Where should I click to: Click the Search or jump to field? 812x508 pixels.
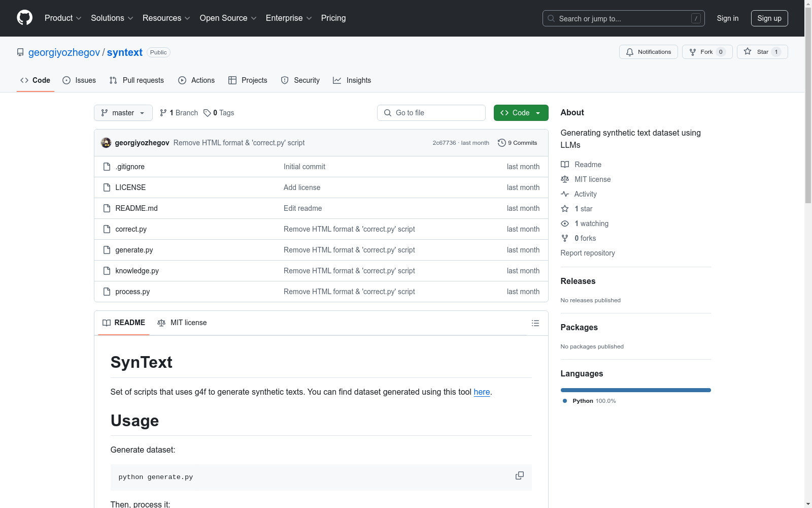624,18
